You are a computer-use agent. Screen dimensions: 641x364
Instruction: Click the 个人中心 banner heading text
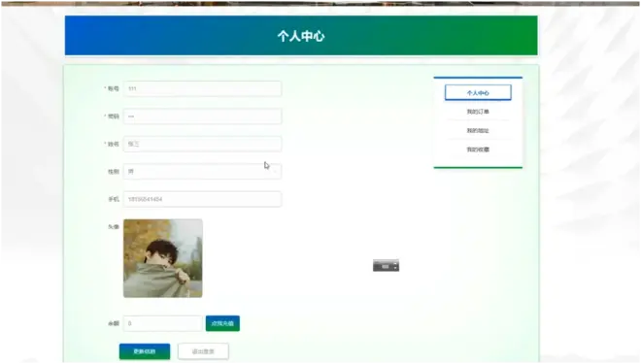click(301, 36)
